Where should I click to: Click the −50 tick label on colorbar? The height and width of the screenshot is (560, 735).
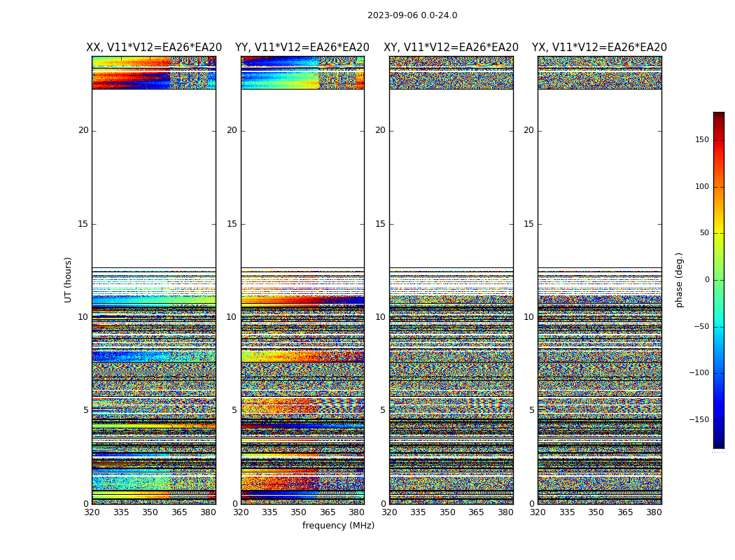[701, 327]
